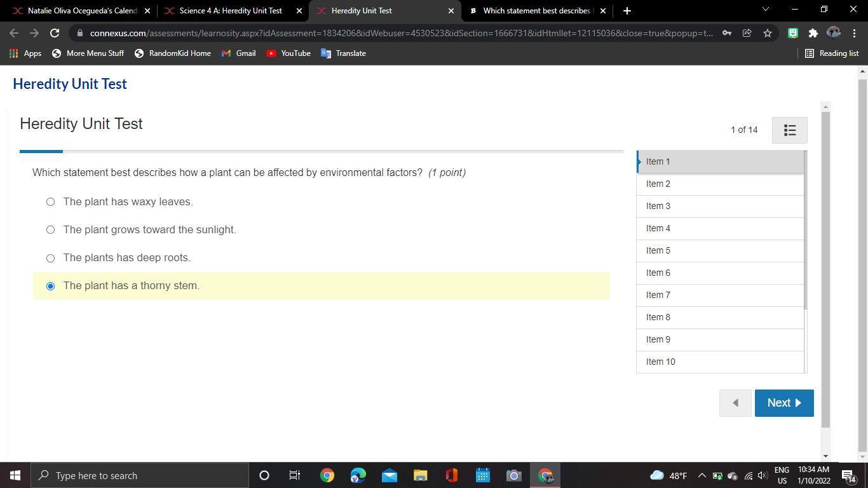Screen dimensions: 868x488
Task: Close the Heredity Unit Test tab
Action: point(451,11)
